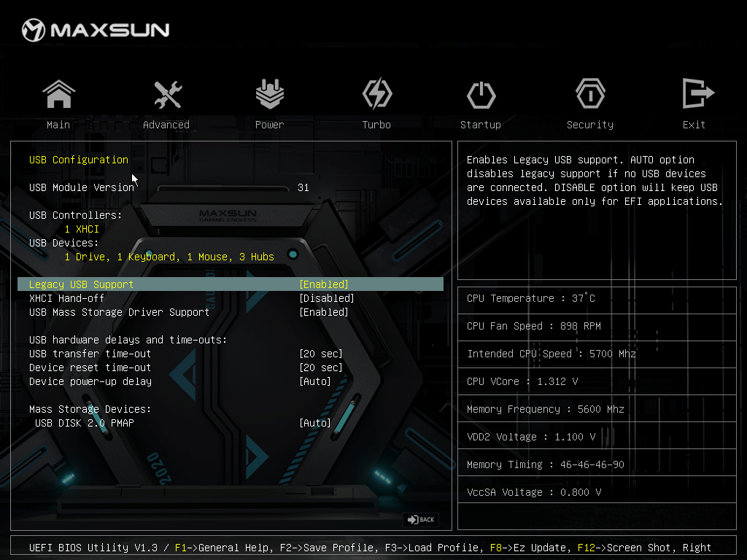This screenshot has width=747, height=560.
Task: Open the Main home icon
Action: pyautogui.click(x=58, y=94)
